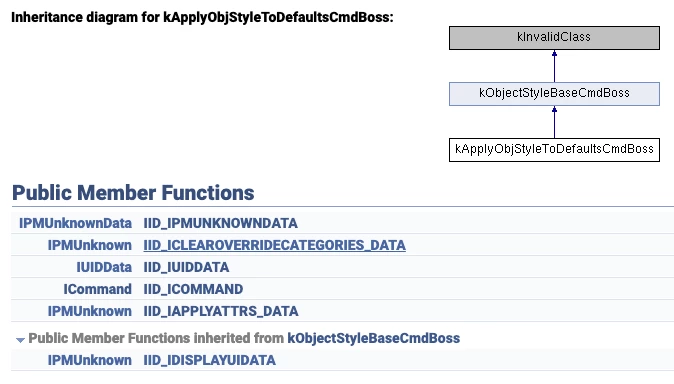This screenshot has height=384, width=674.
Task: Open the IID_IDISPLAYUIDATA identifier link
Action: tap(209, 360)
